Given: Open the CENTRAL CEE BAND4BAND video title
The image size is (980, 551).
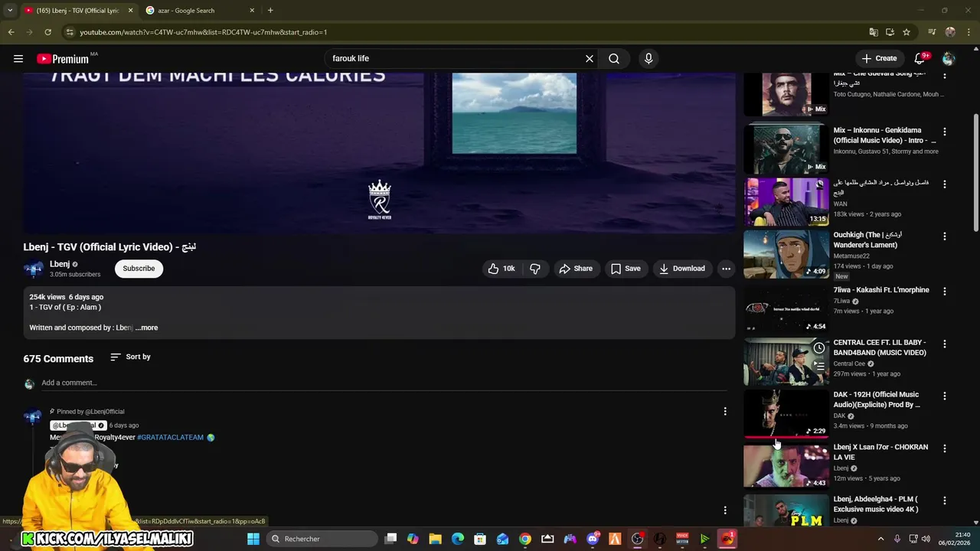Looking at the screenshot, I should point(880,347).
